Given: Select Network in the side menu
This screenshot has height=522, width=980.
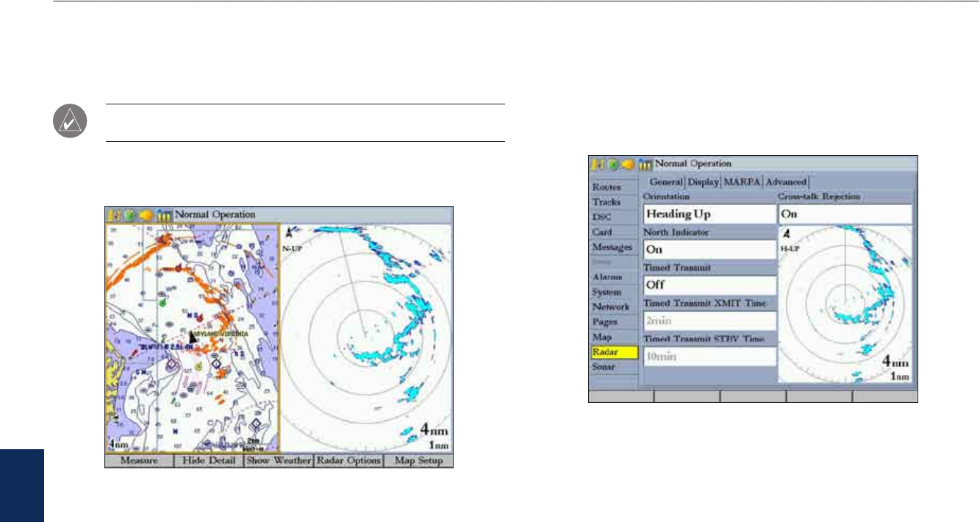Looking at the screenshot, I should pyautogui.click(x=613, y=307).
